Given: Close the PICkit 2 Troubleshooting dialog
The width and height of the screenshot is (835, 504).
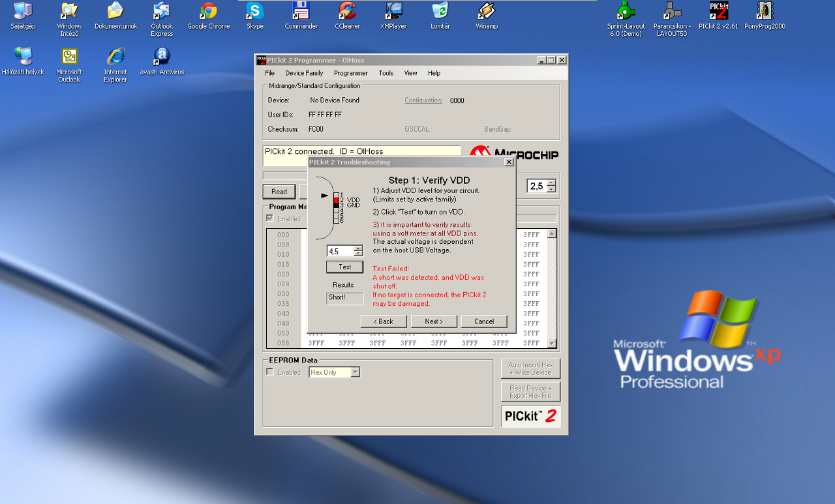Looking at the screenshot, I should [x=509, y=162].
